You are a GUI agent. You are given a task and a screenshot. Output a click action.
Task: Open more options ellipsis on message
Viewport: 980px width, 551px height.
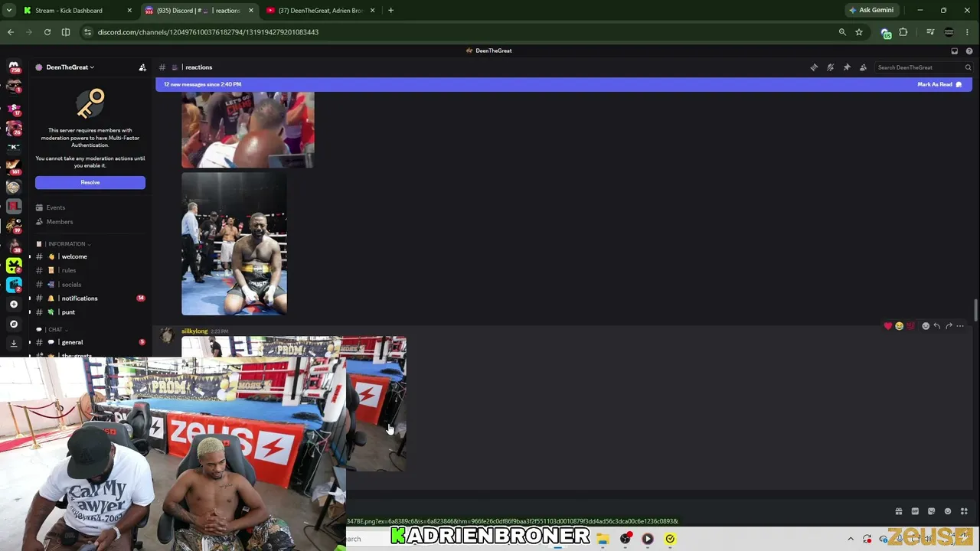pyautogui.click(x=960, y=326)
